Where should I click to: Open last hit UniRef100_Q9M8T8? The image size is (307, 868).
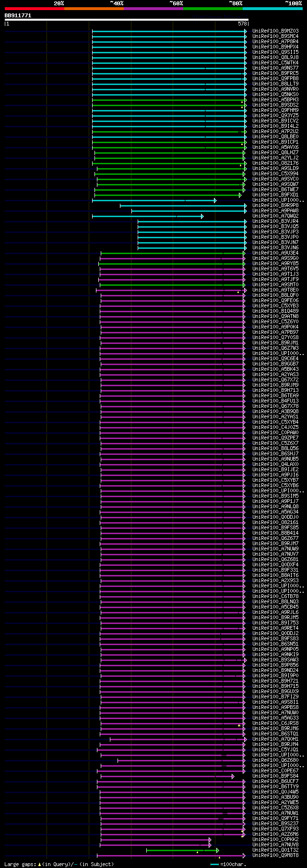[275, 856]
